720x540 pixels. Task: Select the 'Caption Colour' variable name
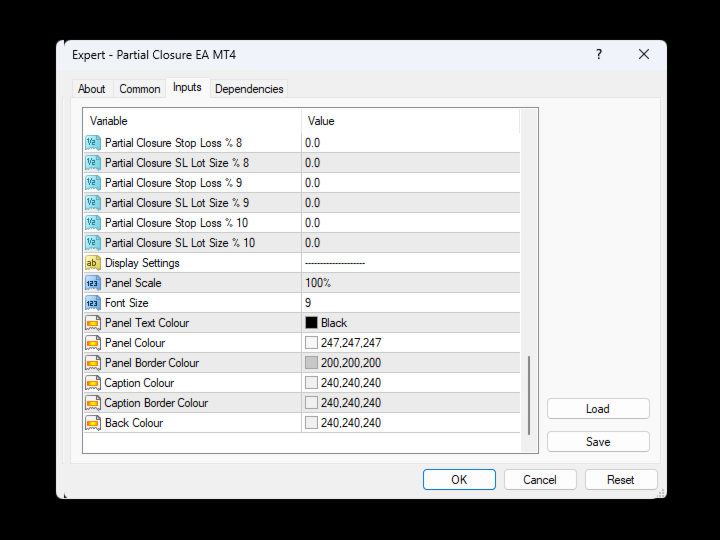click(x=139, y=382)
